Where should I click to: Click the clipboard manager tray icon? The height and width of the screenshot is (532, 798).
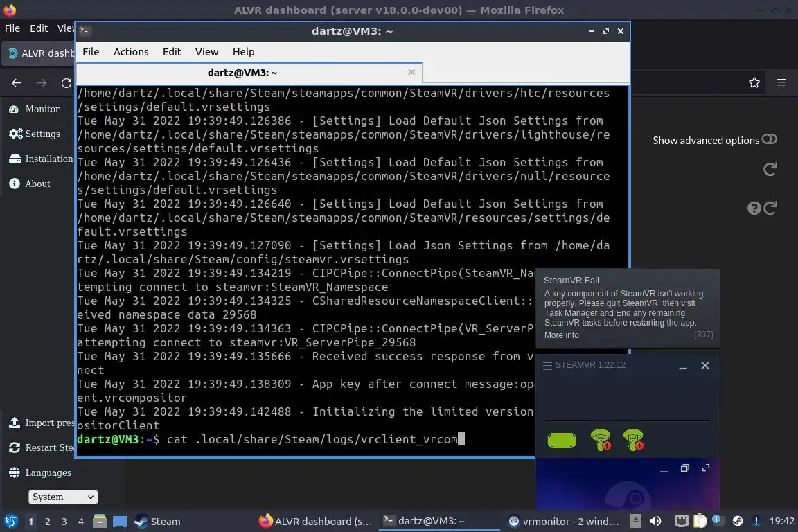click(700, 521)
